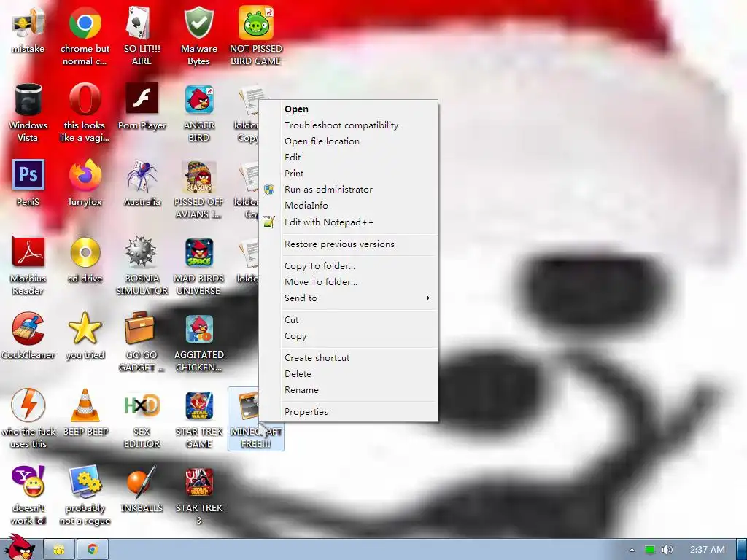Image resolution: width=747 pixels, height=560 pixels.
Task: Open the Angry Bird Start button
Action: pos(20,548)
